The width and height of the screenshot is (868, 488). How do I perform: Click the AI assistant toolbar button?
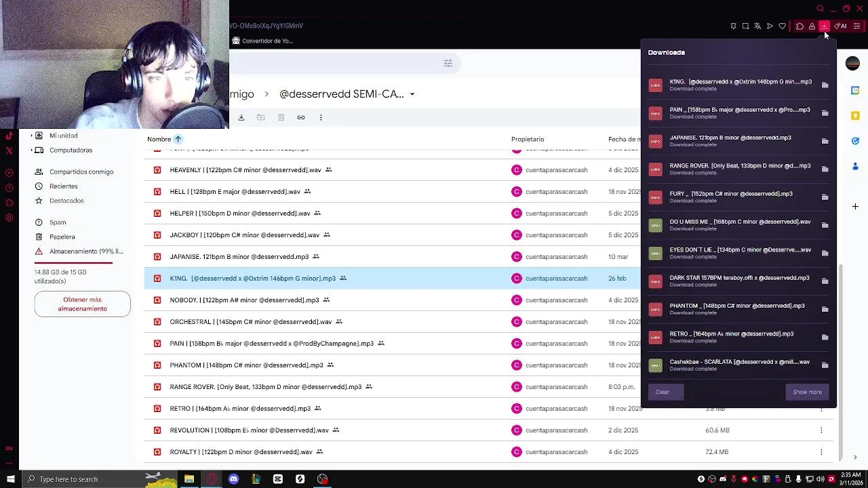pyautogui.click(x=841, y=26)
